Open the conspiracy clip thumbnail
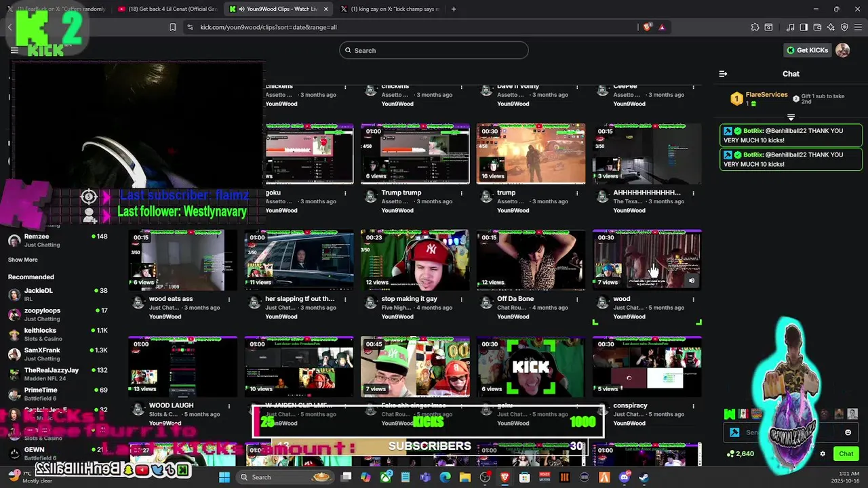 point(647,367)
